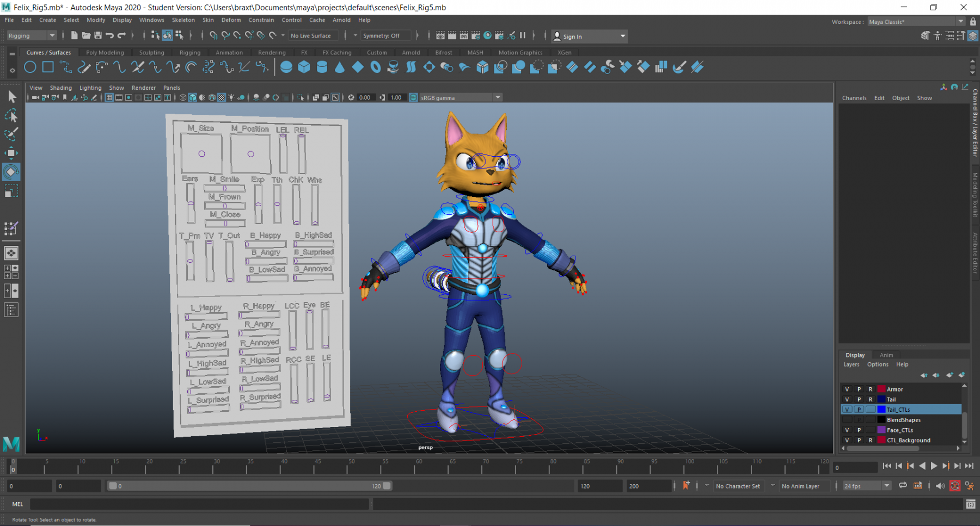Image resolution: width=980 pixels, height=526 pixels.
Task: Activate the Select tool arrow in the toolbox
Action: [x=11, y=97]
